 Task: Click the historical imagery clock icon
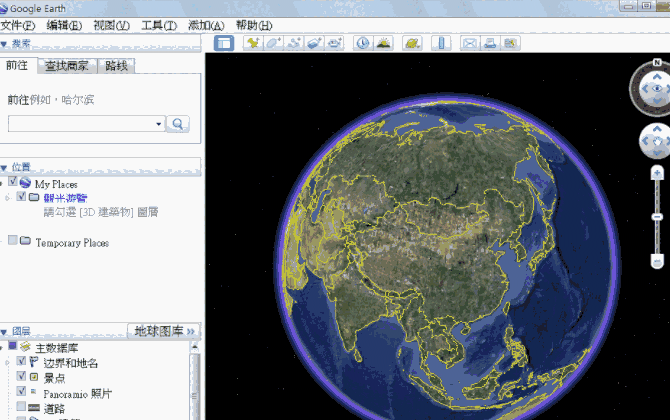[x=362, y=43]
